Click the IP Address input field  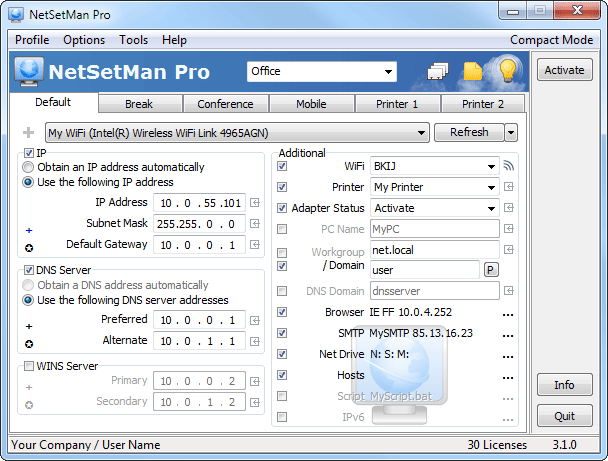tap(199, 203)
